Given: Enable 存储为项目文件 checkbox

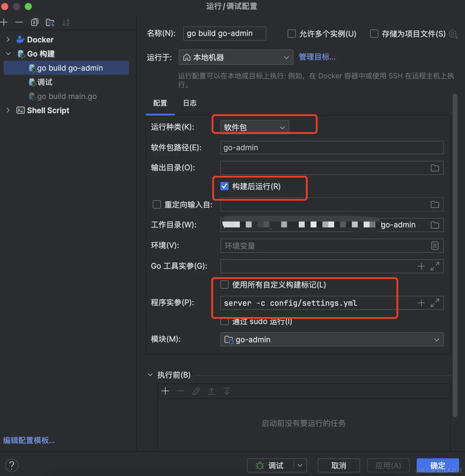Looking at the screenshot, I should click(374, 34).
